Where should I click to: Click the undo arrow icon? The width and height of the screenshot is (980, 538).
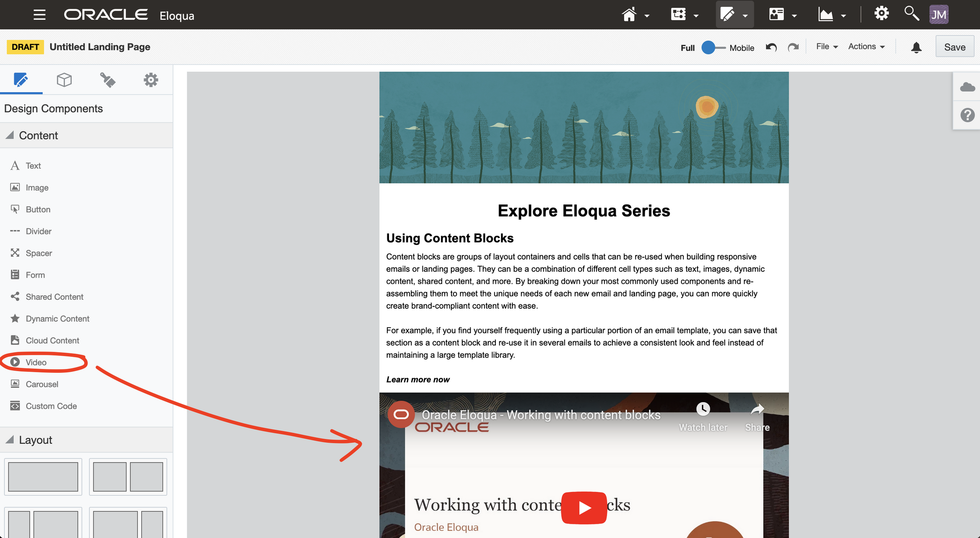click(771, 47)
